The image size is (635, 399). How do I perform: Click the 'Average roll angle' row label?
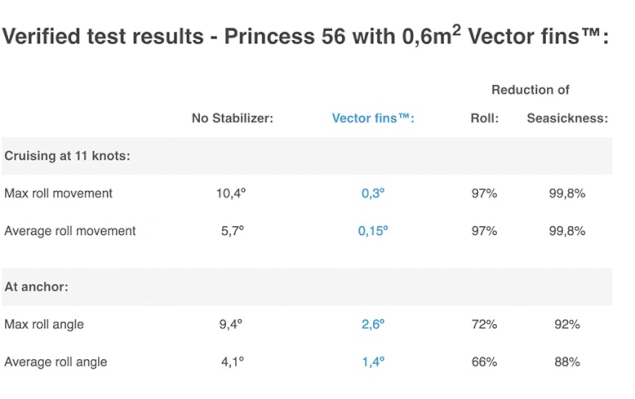(56, 362)
